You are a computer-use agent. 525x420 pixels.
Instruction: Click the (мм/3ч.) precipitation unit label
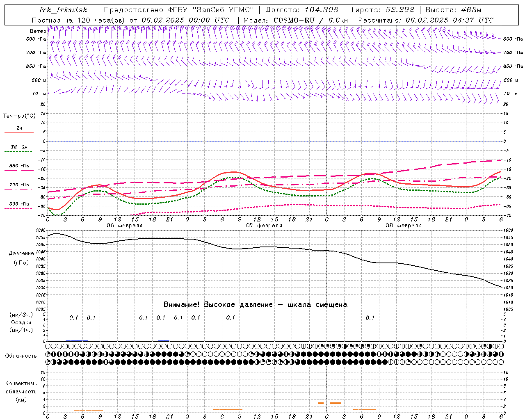tap(21, 315)
